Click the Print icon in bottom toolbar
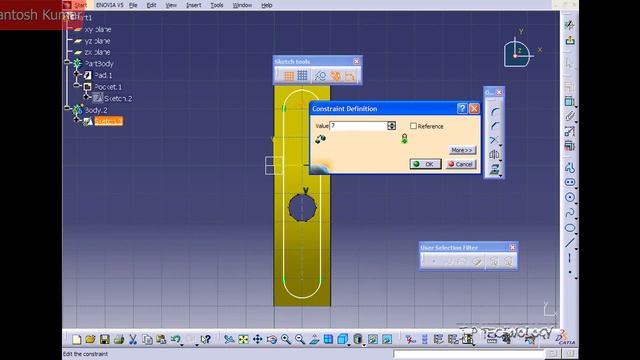Screen dimensions: 640x360 (x=119, y=339)
